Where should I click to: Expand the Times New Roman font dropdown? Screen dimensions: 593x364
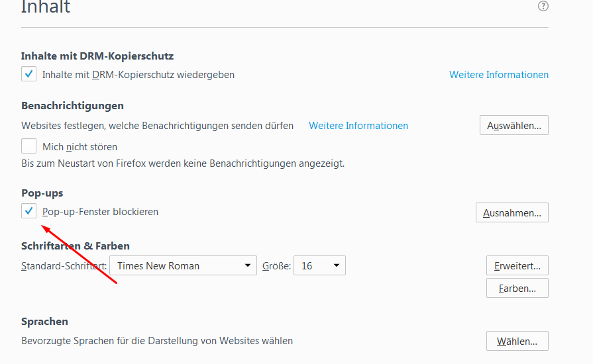(x=183, y=266)
